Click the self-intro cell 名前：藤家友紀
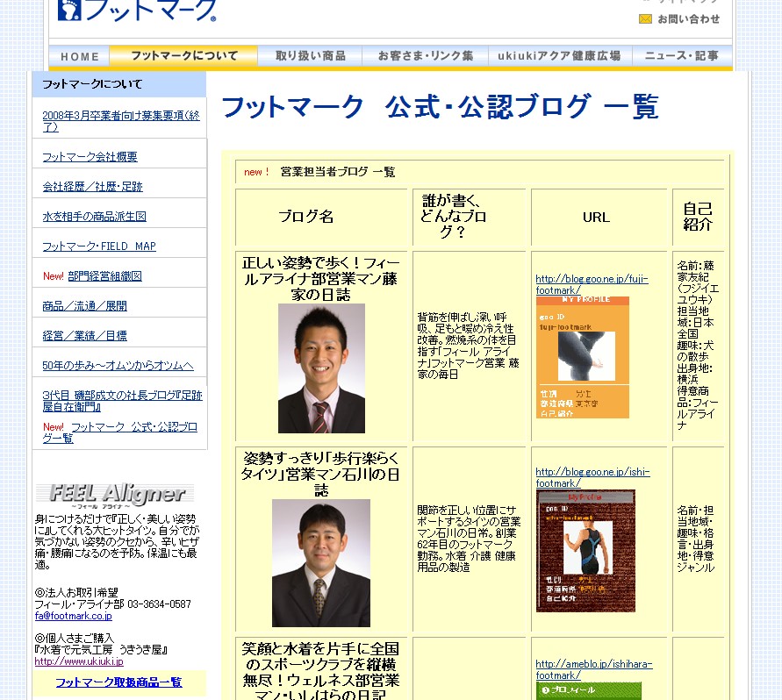The width and height of the screenshot is (782, 700). click(698, 346)
